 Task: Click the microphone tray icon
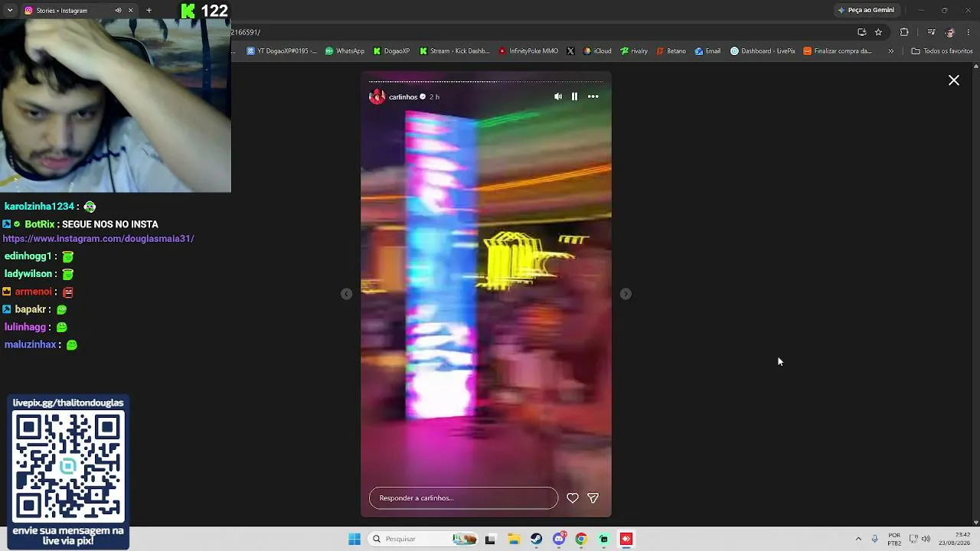874,539
